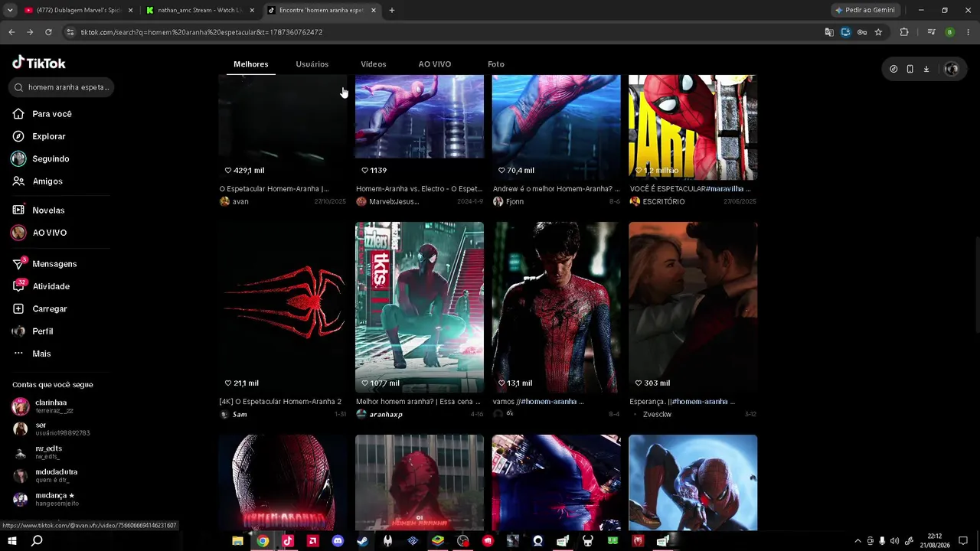Click the download desktop app icon
This screenshot has width=980, height=551.
(926, 69)
